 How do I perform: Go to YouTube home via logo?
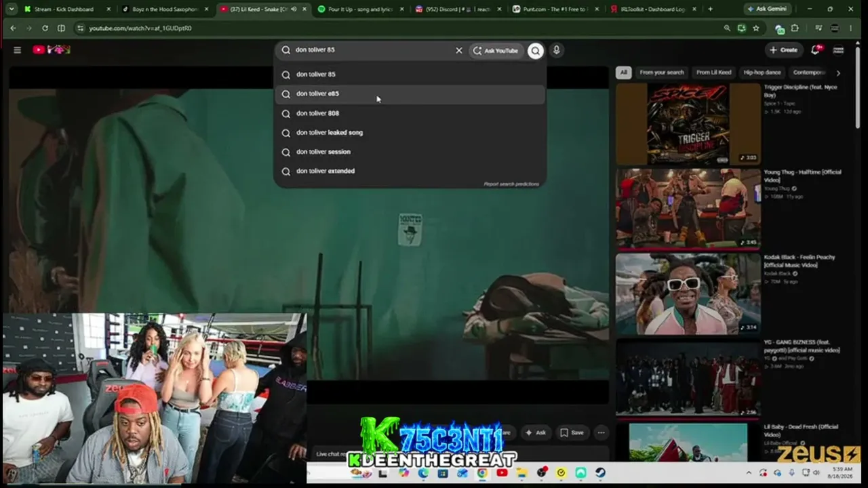(52, 49)
